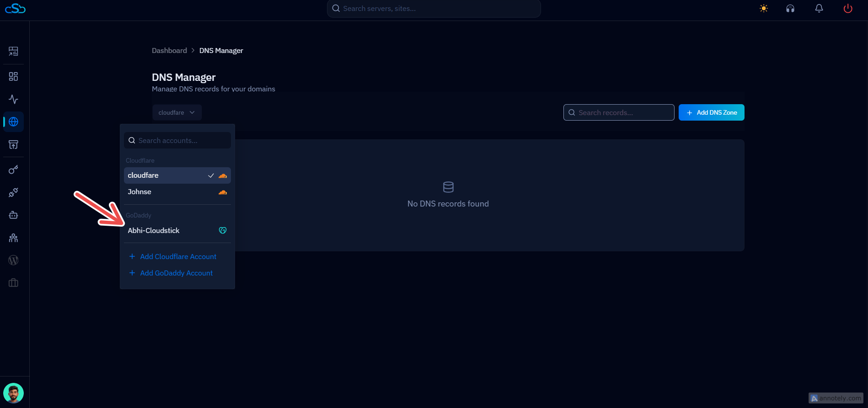Select the Abhi-Cloudstick GoDaddy account
Screen dimensions: 868x408
coord(177,231)
